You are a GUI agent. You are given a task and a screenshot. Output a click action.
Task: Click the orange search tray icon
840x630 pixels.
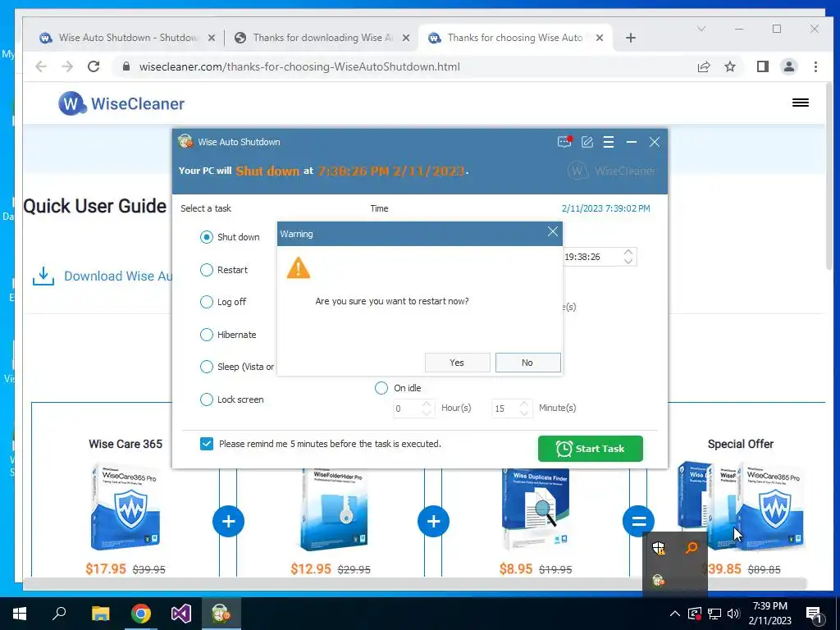point(692,547)
